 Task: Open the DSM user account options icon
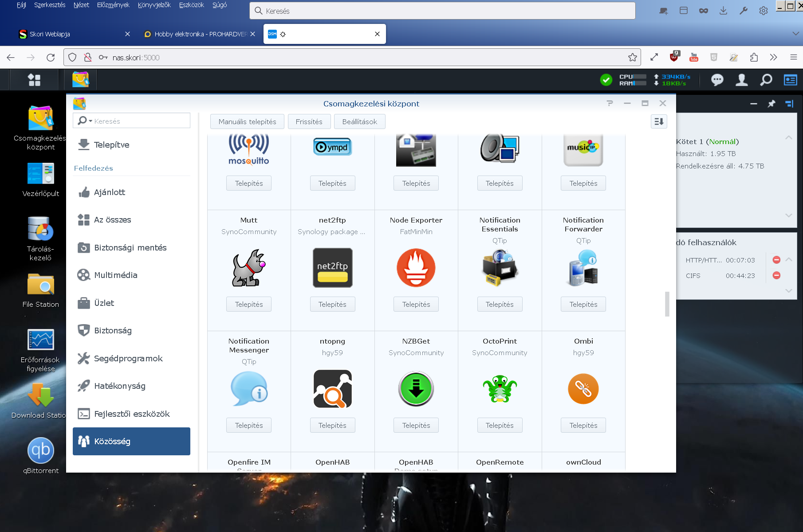coord(741,80)
